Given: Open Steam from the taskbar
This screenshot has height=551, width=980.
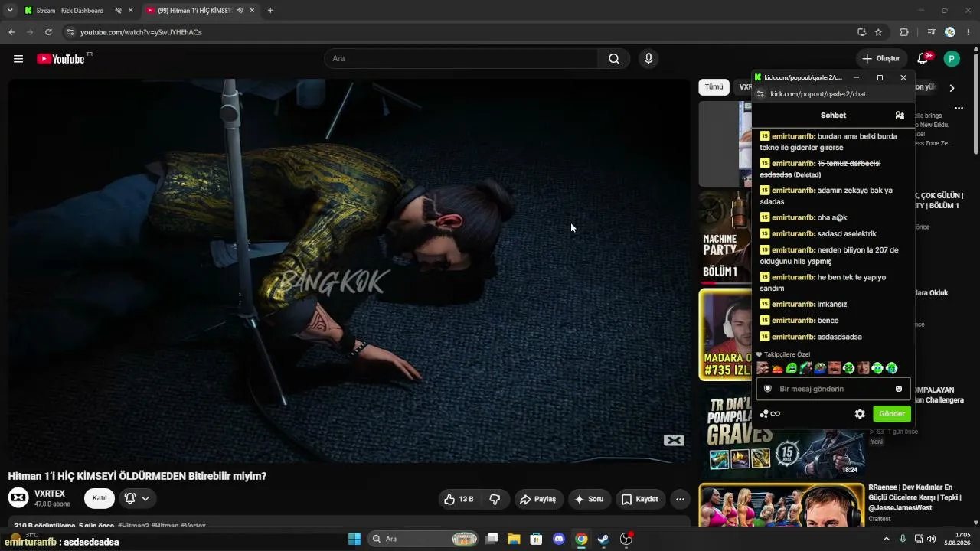Looking at the screenshot, I should point(603,539).
